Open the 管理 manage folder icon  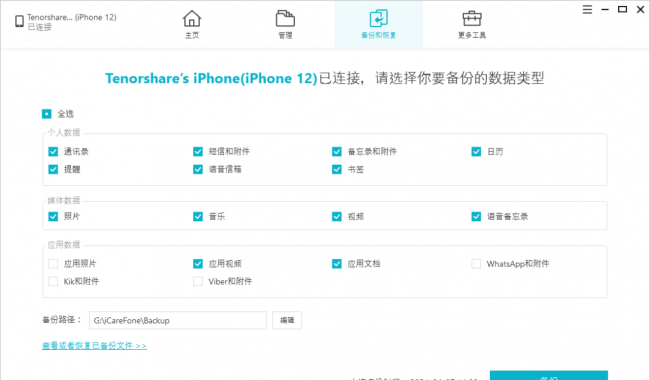tap(285, 19)
